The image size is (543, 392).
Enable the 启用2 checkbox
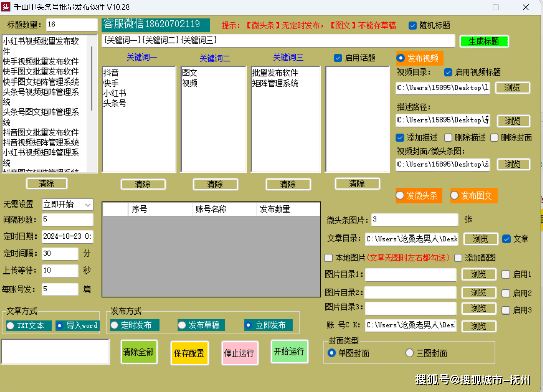[505, 293]
